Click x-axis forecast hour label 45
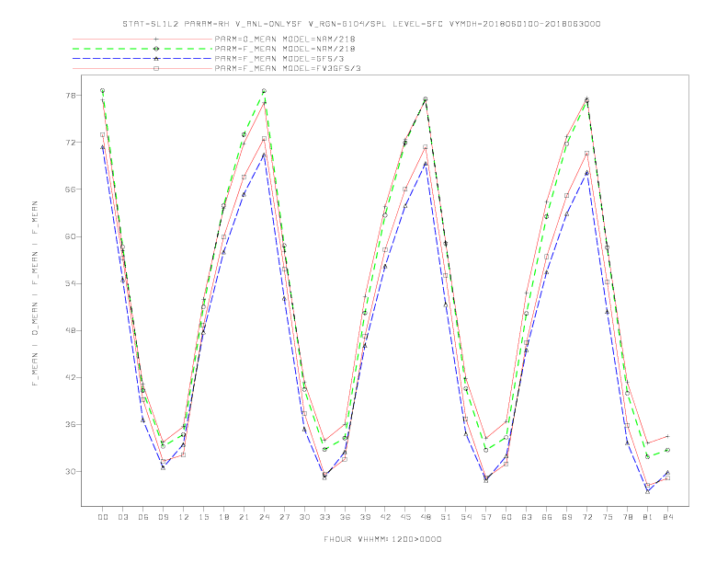The image size is (728, 563). pos(405,517)
